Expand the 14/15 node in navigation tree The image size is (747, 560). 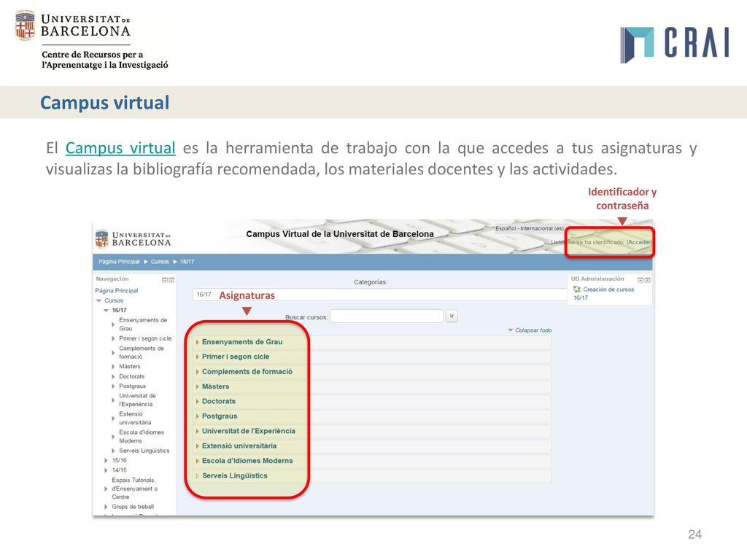pyautogui.click(x=106, y=470)
